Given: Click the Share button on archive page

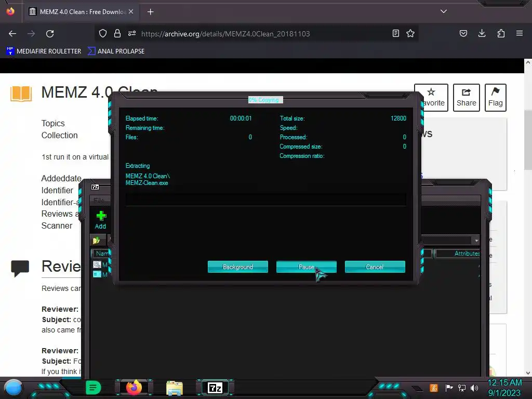Looking at the screenshot, I should coord(466,98).
